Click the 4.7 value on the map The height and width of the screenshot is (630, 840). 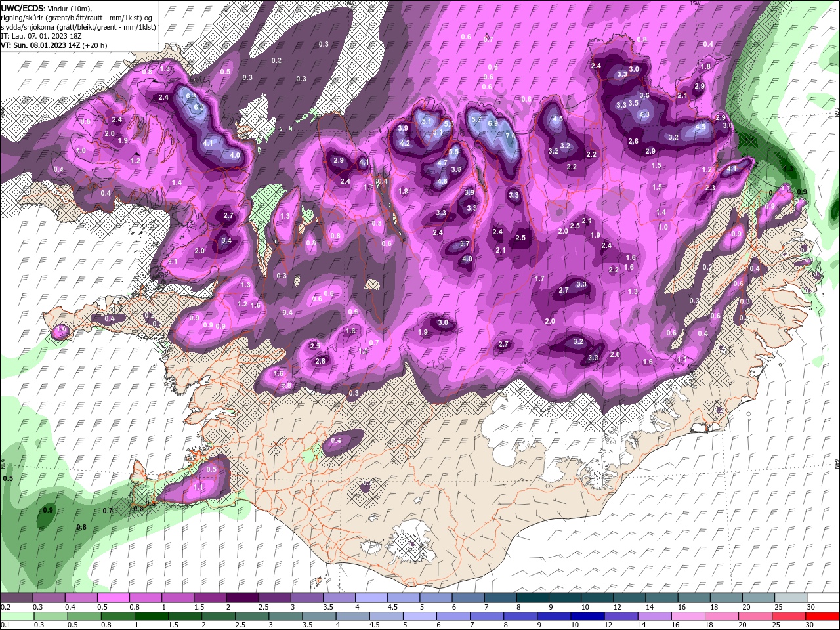(442, 163)
